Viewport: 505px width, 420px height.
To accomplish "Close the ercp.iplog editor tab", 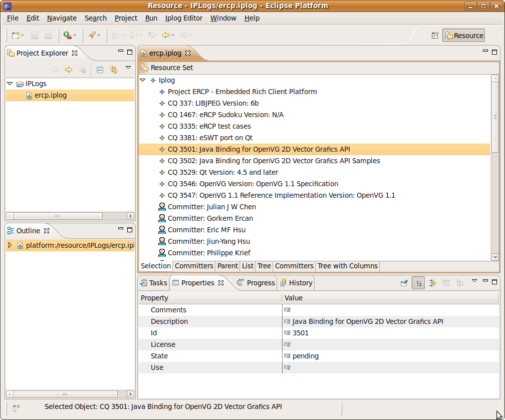I will coord(188,53).
